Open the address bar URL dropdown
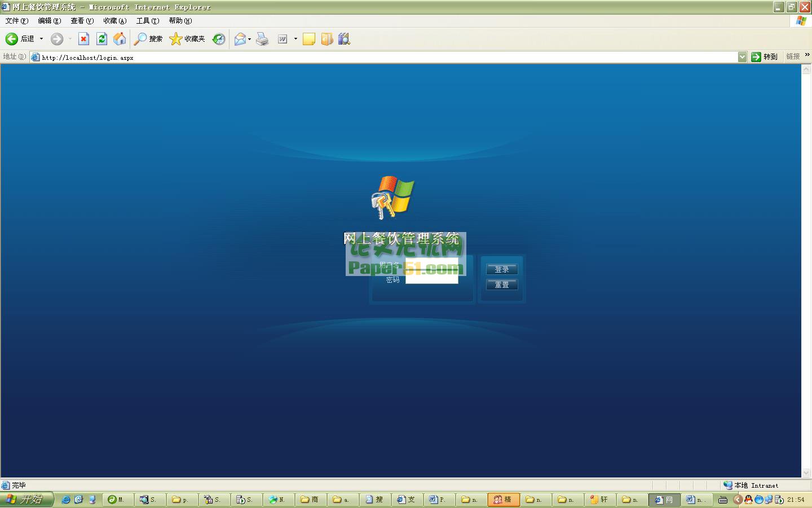Screen dimensions: 812x508 tap(742, 57)
